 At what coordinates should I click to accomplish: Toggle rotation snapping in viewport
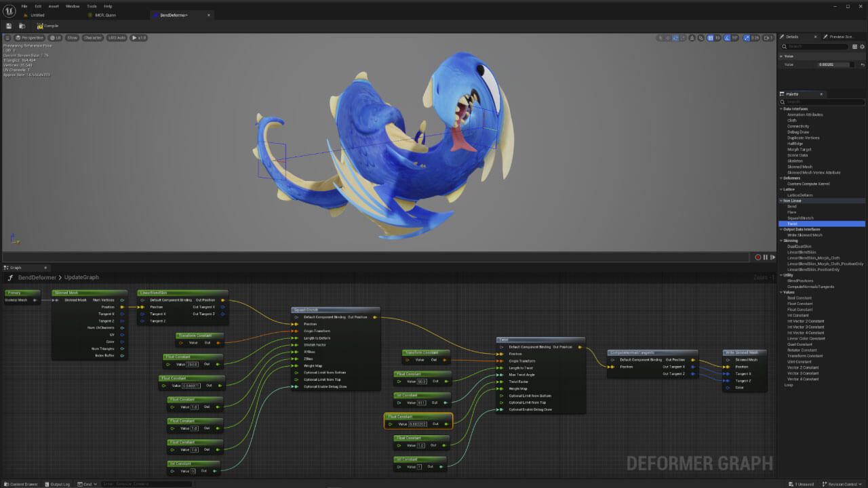tap(727, 38)
